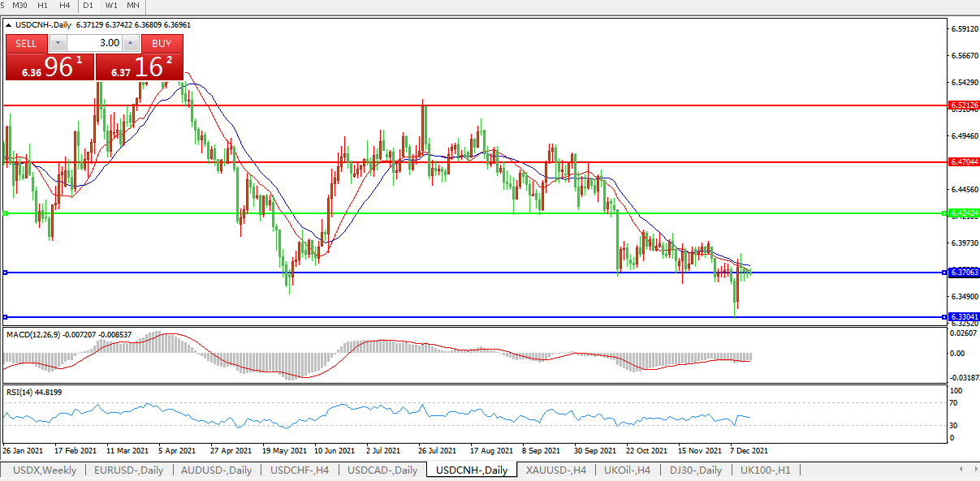Open the EURUSD-,Daily tab
The image size is (980, 481).
128,470
